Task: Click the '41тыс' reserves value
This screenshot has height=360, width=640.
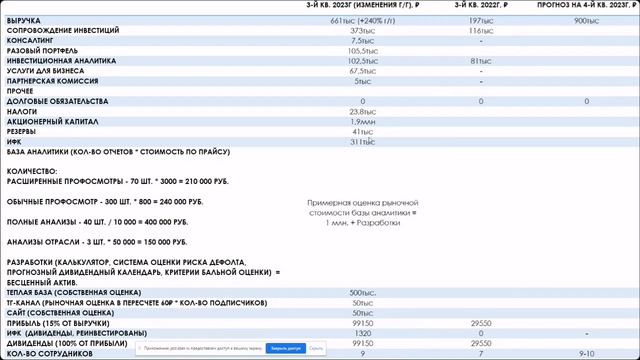Action: [x=362, y=132]
